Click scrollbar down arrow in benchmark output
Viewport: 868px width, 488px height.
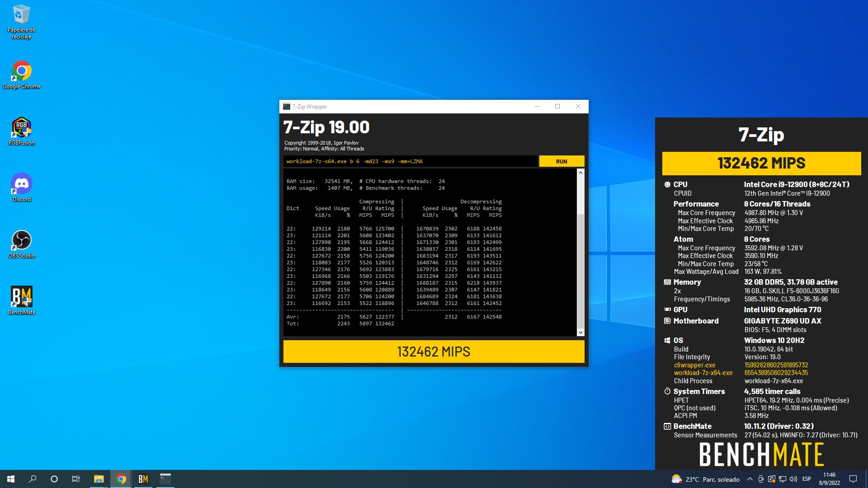point(580,333)
